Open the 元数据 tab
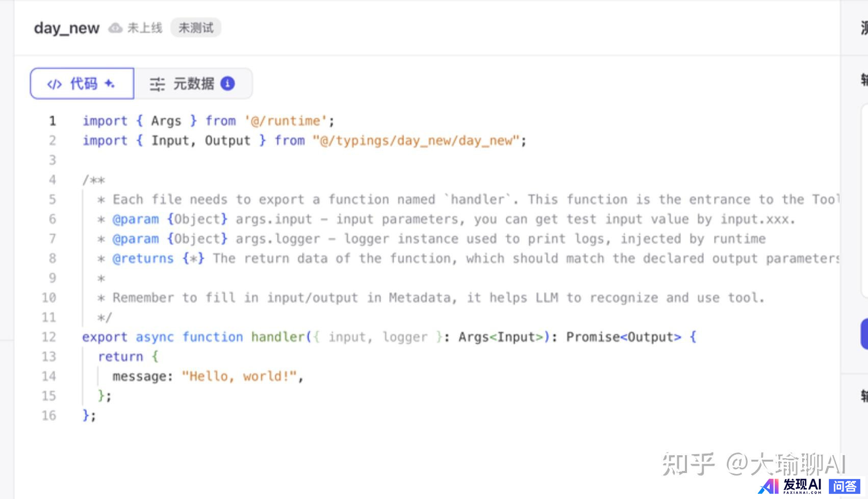This screenshot has height=499, width=868. click(193, 83)
